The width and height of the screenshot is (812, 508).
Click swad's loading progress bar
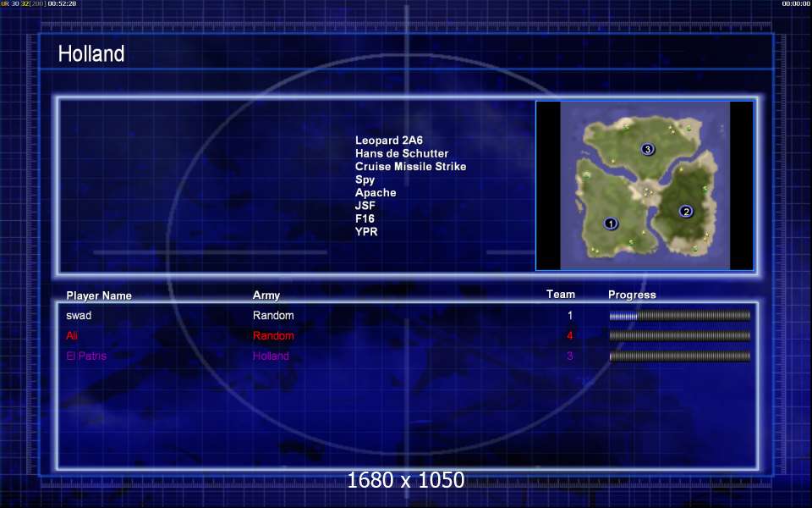[680, 316]
